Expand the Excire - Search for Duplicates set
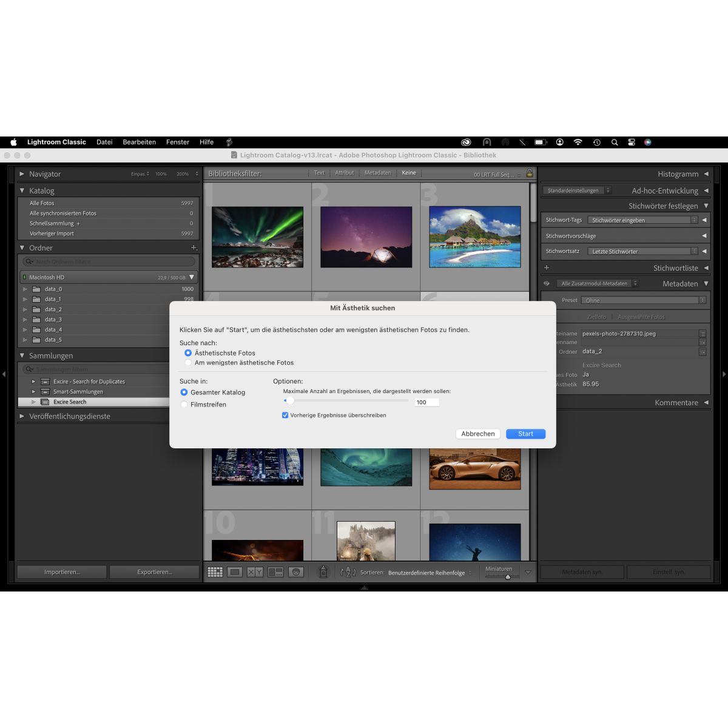The height and width of the screenshot is (728, 728). pos(34,382)
